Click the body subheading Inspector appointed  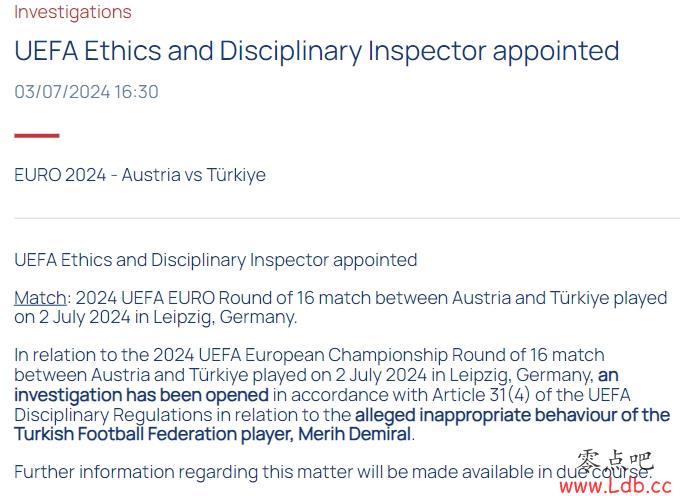[x=333, y=260]
